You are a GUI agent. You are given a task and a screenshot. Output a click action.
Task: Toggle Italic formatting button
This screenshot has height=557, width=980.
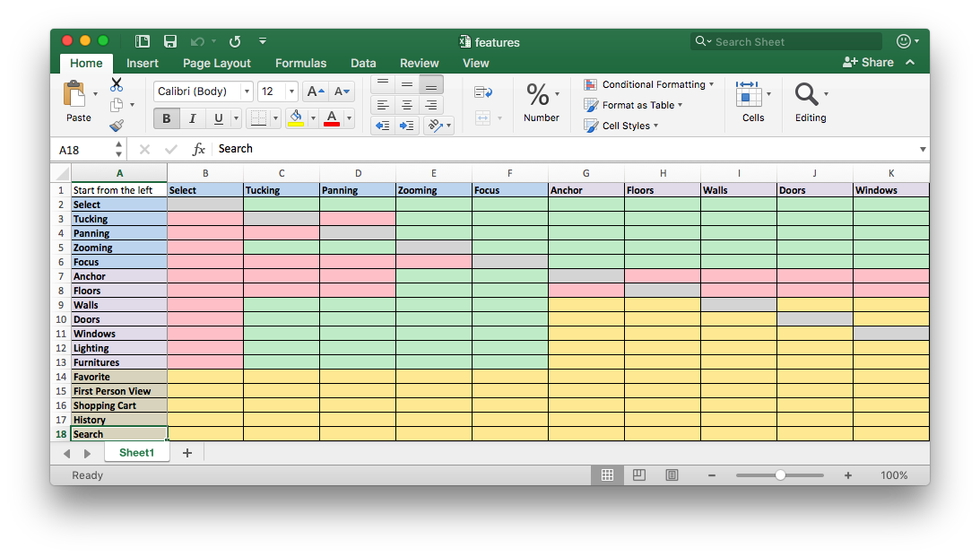192,118
